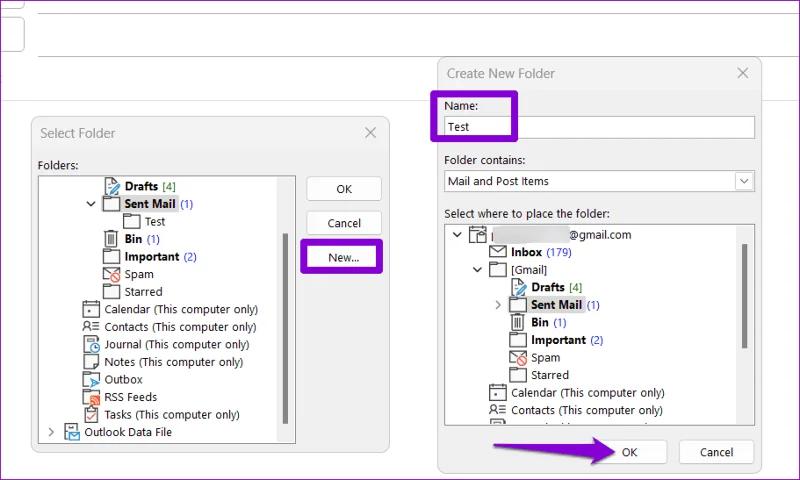Click Inbox envelope icon in Create New Folder
This screenshot has width=800, height=480.
(x=498, y=251)
